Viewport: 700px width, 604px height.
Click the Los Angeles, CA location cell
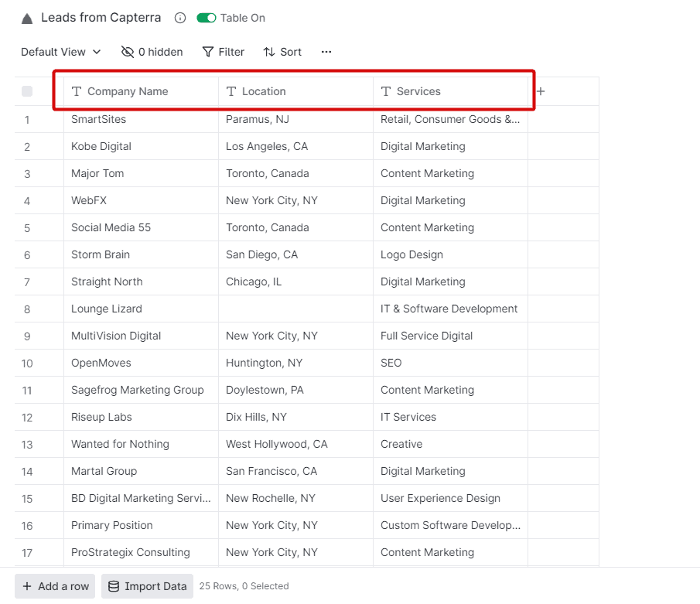(295, 146)
